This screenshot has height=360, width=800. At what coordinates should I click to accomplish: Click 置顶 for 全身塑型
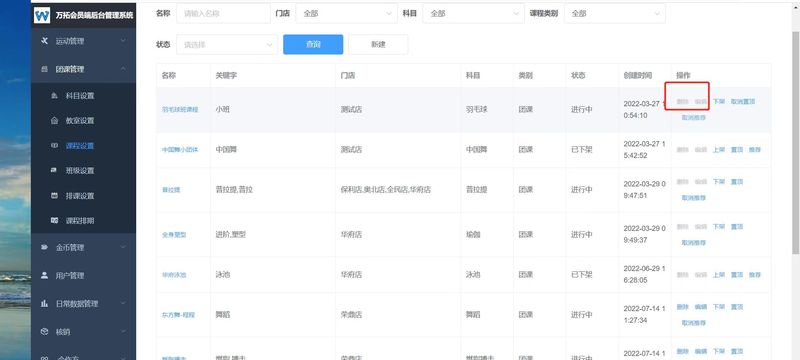(x=737, y=227)
